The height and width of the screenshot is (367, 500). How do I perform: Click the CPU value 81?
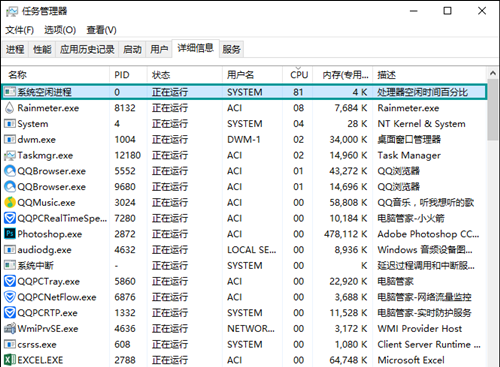click(298, 92)
